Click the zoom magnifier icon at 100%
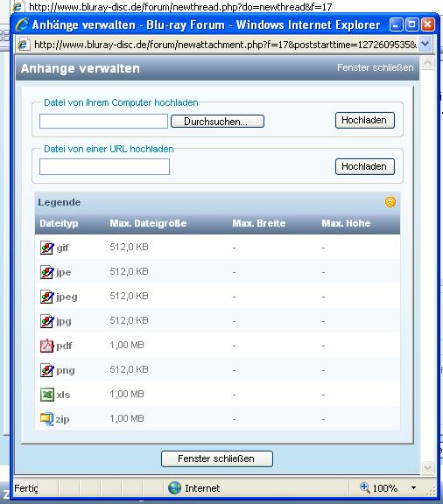Image resolution: width=443 pixels, height=504 pixels. click(x=365, y=487)
